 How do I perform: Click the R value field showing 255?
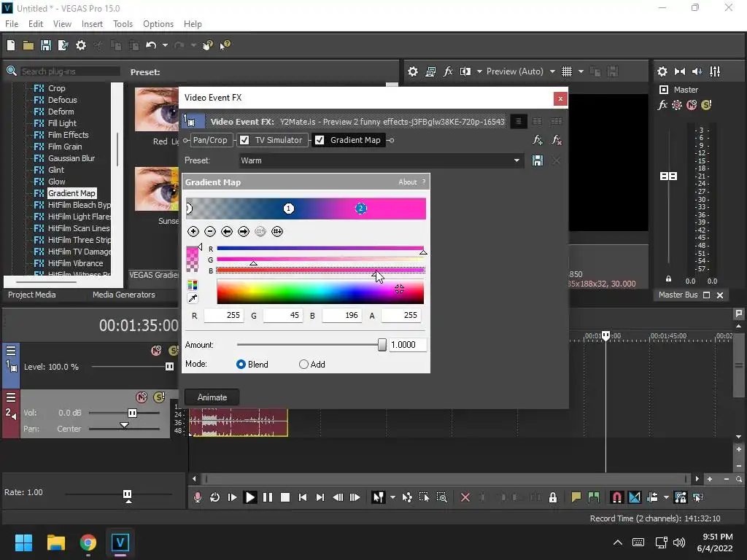click(x=224, y=315)
